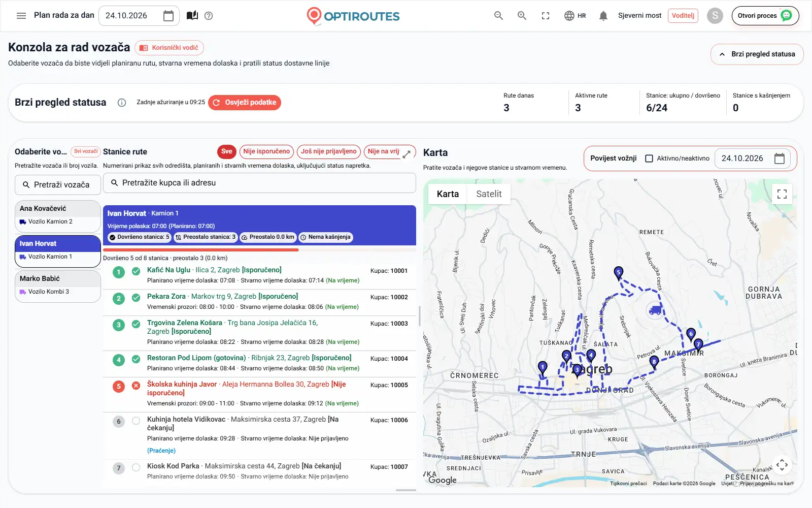
Task: Click the help question mark icon in header
Action: (x=209, y=16)
